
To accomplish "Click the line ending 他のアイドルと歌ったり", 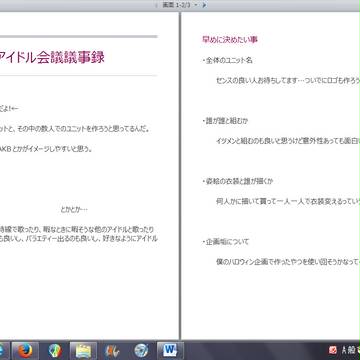I will [77, 230].
